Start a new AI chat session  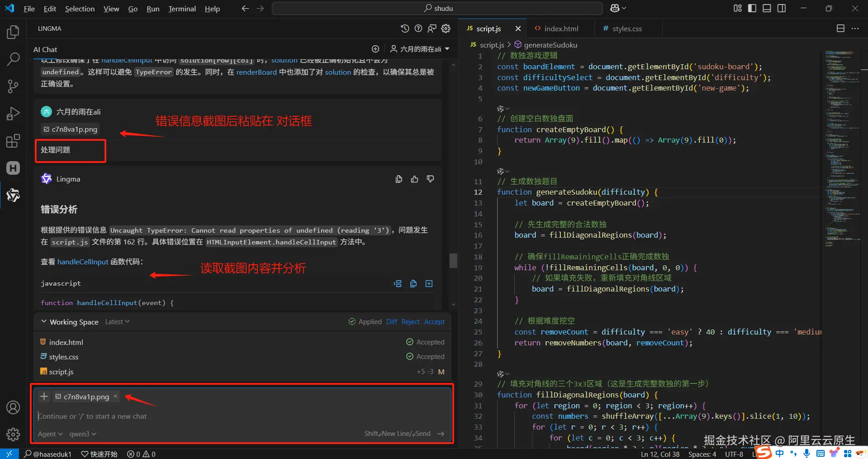[x=375, y=49]
